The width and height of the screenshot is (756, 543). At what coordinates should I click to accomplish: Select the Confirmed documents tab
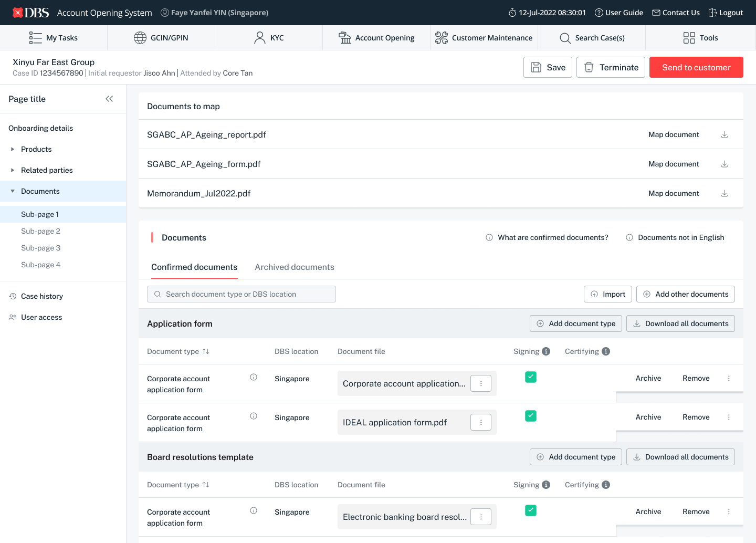point(194,267)
